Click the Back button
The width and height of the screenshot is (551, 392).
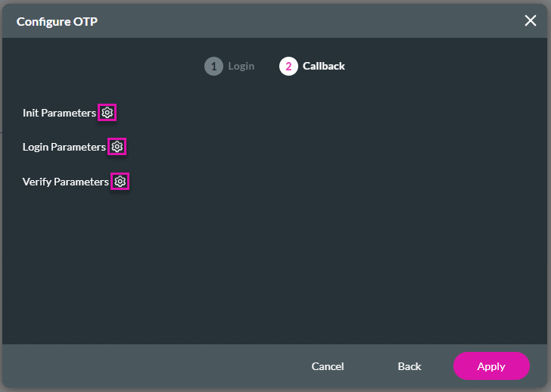[x=409, y=366]
